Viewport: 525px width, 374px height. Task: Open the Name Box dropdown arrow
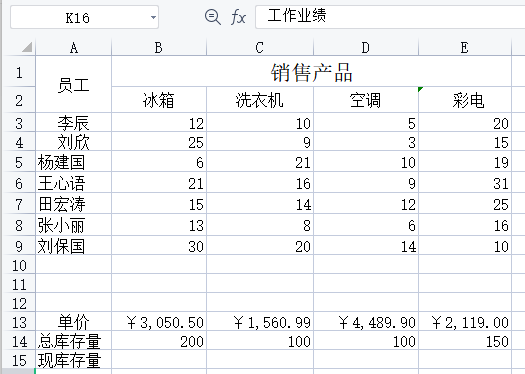(153, 17)
